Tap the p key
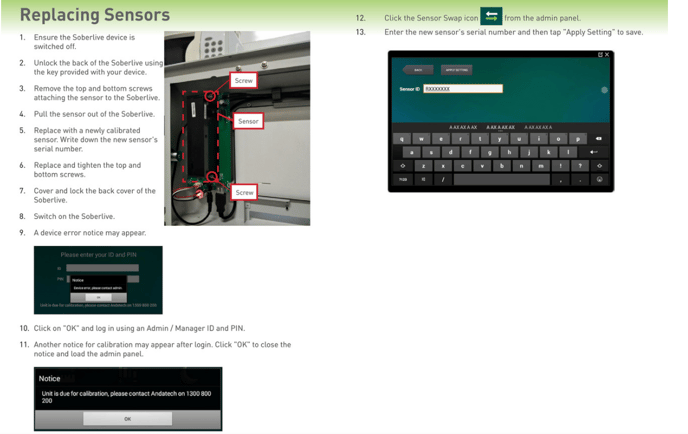The height and width of the screenshot is (434, 688). [x=578, y=139]
